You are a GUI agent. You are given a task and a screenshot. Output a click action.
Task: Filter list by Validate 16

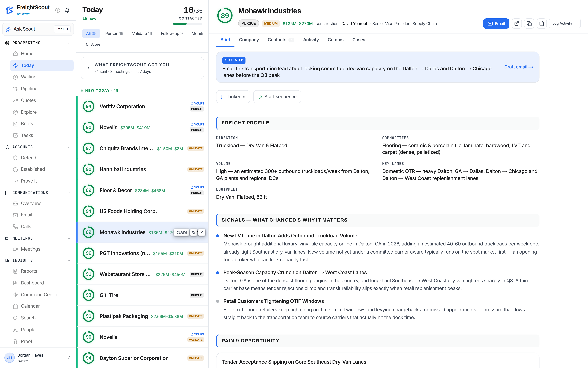[x=142, y=34]
